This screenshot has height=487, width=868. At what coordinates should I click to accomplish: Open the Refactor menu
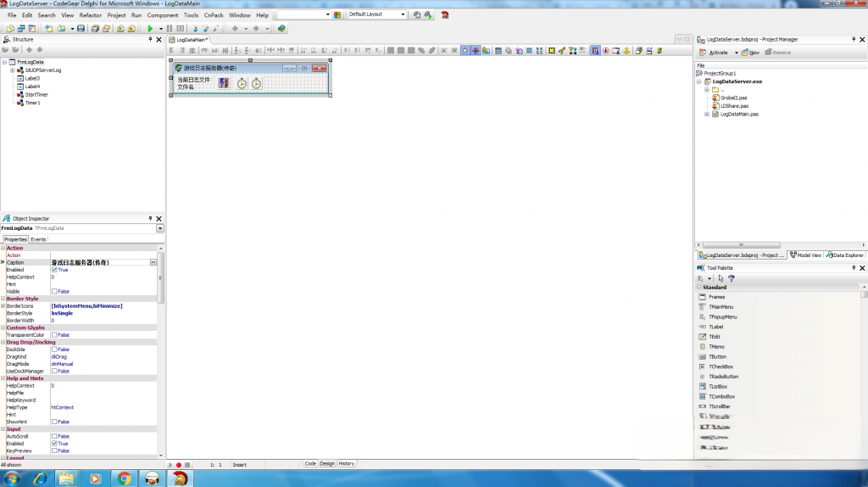[x=90, y=15]
